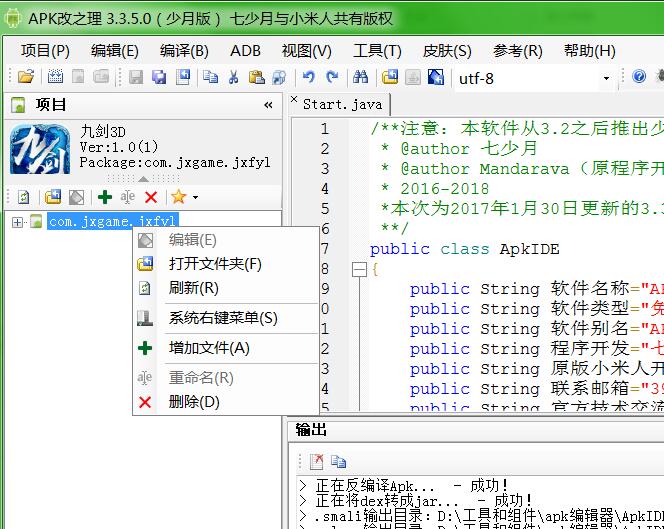This screenshot has width=664, height=529.
Task: Click the undo arrow icon
Action: 308,77
